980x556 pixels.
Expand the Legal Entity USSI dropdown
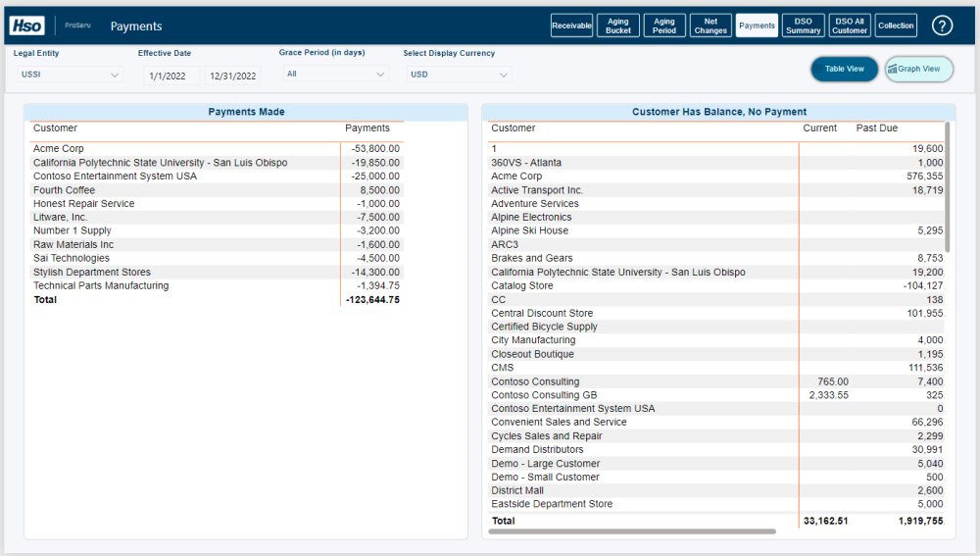tap(70, 75)
